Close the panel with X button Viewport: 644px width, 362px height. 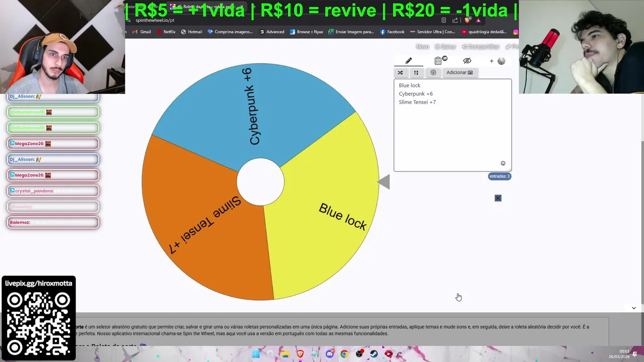(498, 198)
